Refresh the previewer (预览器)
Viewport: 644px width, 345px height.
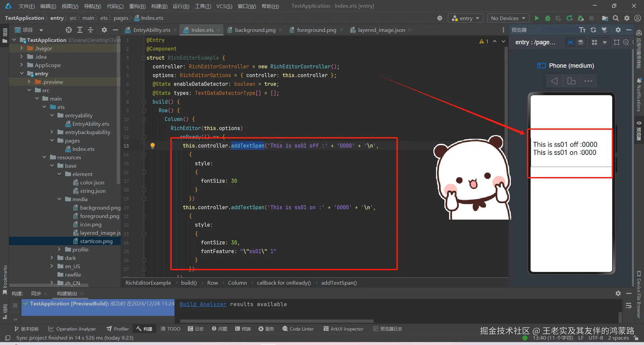593,30
